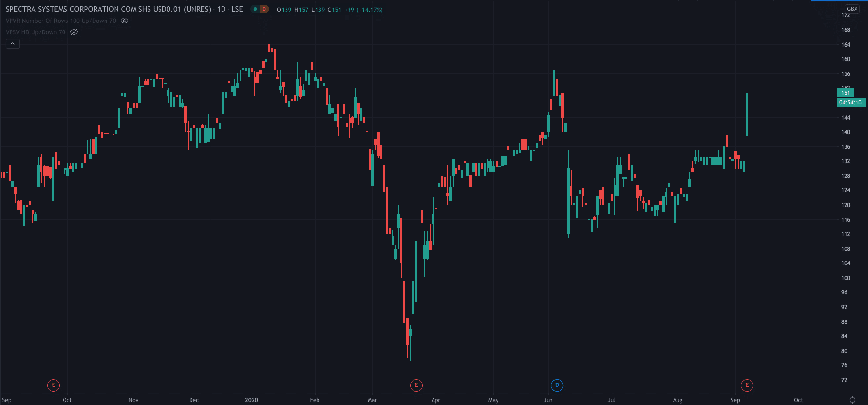Click the Dec label on time axis
The width and height of the screenshot is (868, 405).
point(194,400)
